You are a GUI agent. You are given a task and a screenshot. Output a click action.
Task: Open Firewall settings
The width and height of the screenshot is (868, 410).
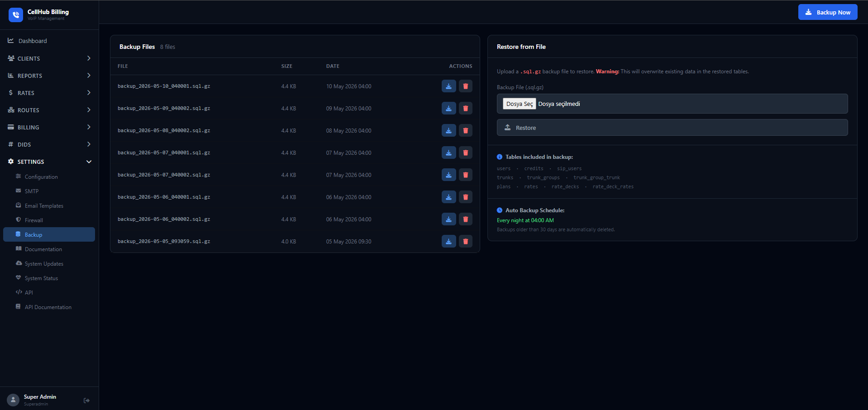tap(49, 220)
